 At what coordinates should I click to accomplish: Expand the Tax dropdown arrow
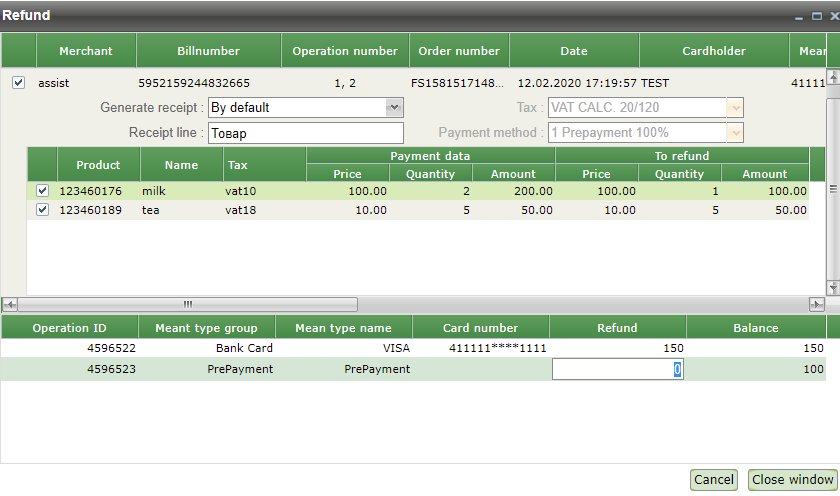click(736, 107)
